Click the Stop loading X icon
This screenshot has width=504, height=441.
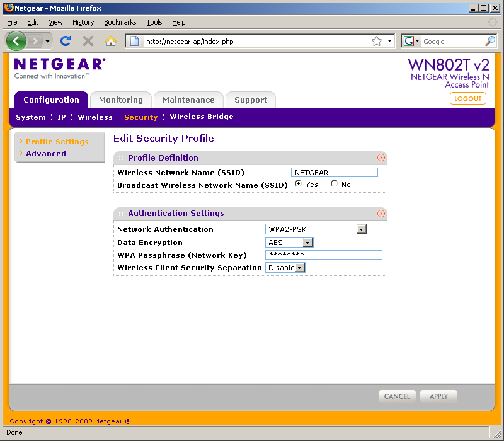click(x=88, y=41)
